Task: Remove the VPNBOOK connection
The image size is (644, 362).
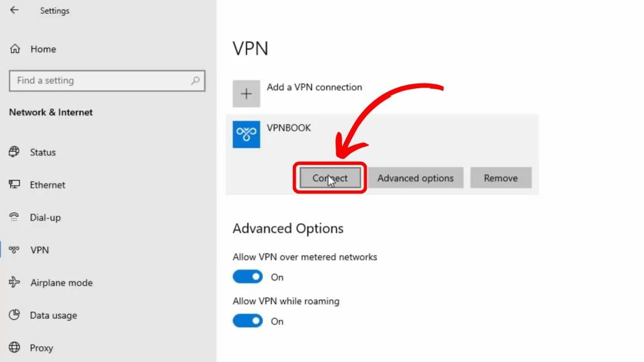Action: coord(501,178)
